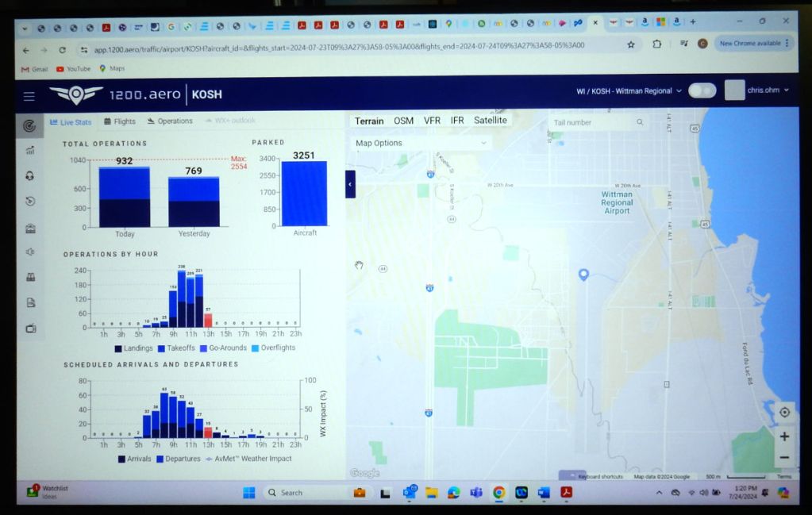
Task: Click the radar icon in the sidebar
Action: pyautogui.click(x=29, y=125)
